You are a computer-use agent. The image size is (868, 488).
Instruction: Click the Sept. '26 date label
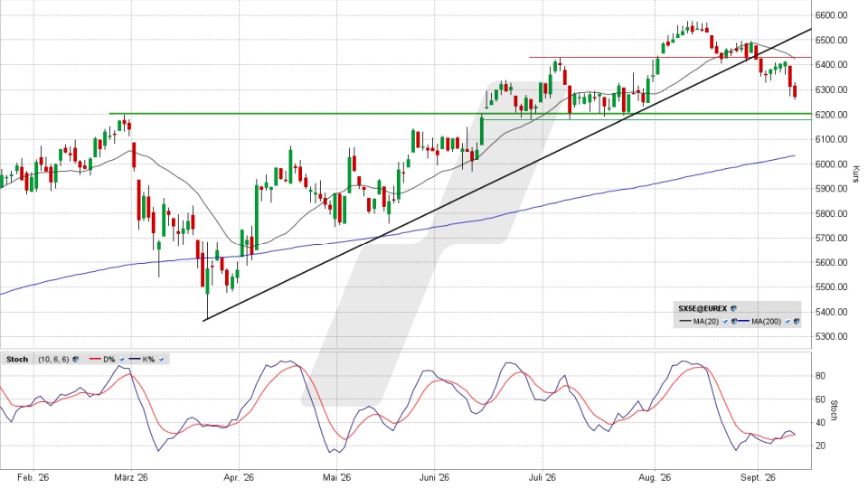pyautogui.click(x=758, y=477)
